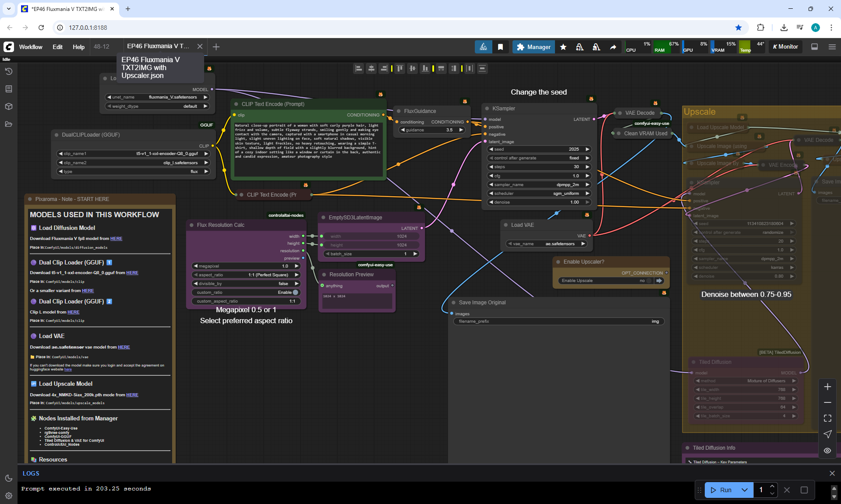The height and width of the screenshot is (504, 841).
Task: Open Run button dropdown arrow
Action: click(745, 490)
